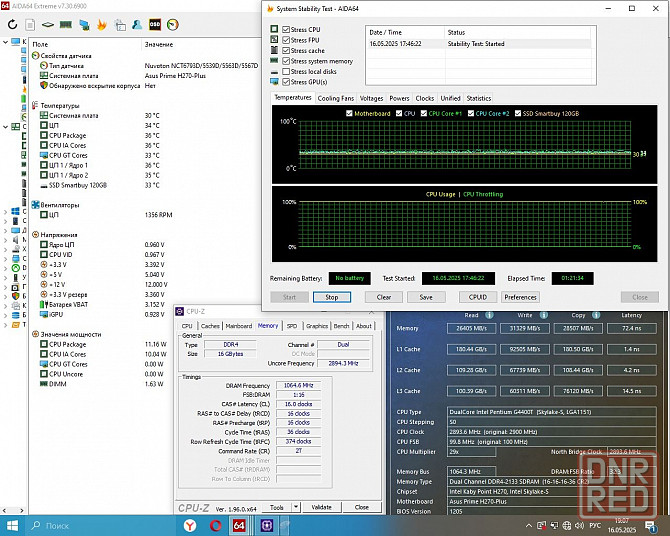Screen dimensions: 670x536
Task: Click the motherboard chip toolbar icon
Action: pyautogui.click(x=47, y=25)
